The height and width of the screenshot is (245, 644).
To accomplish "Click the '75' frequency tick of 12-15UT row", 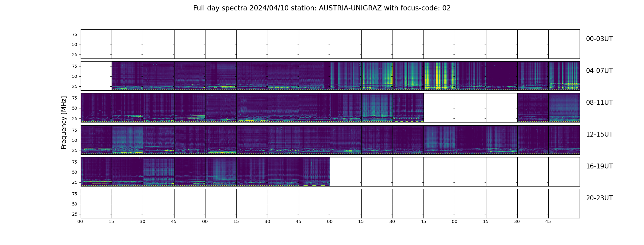I will point(75,130).
